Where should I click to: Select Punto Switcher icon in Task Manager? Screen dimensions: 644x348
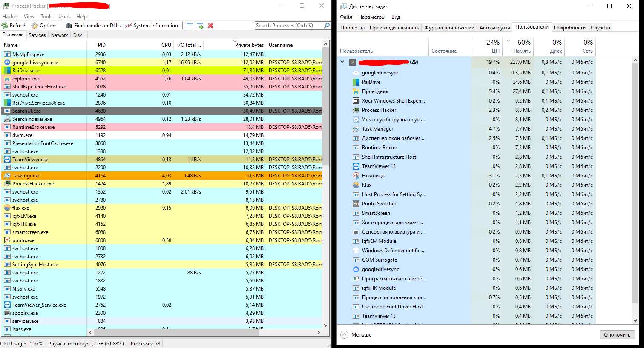point(356,204)
